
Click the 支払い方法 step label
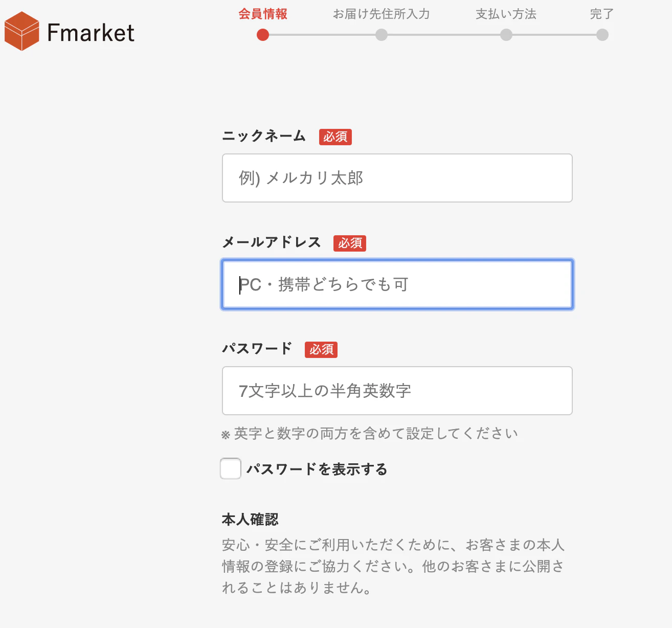pyautogui.click(x=506, y=15)
